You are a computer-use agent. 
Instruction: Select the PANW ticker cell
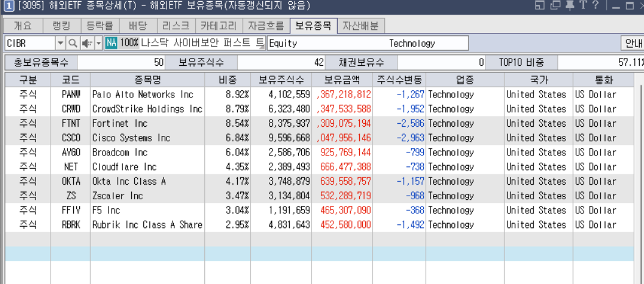tap(71, 94)
